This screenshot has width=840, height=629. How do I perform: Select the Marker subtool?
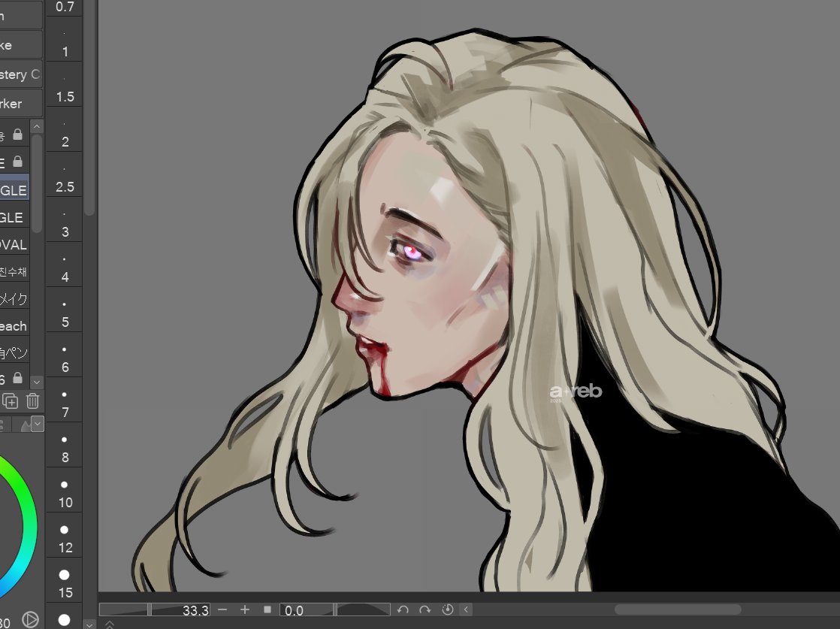(15, 101)
